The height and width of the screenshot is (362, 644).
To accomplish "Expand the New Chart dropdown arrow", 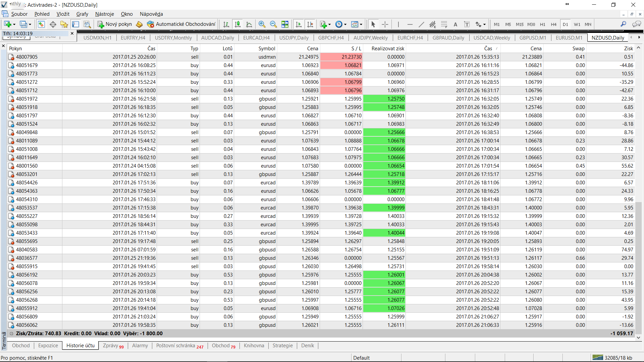I will point(14,24).
